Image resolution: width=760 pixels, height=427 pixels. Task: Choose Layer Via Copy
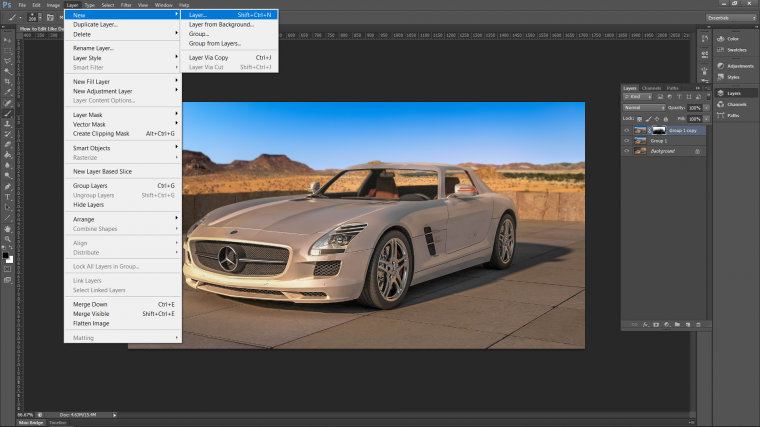(229, 58)
